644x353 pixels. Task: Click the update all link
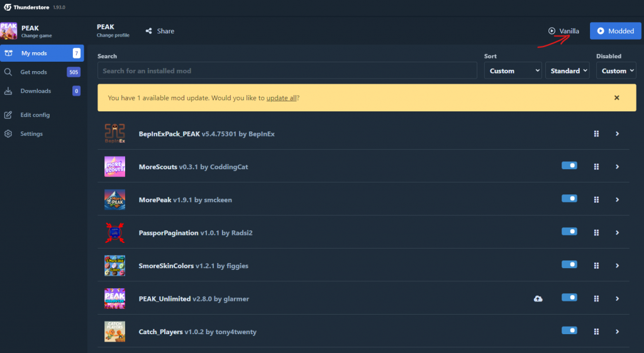point(281,98)
